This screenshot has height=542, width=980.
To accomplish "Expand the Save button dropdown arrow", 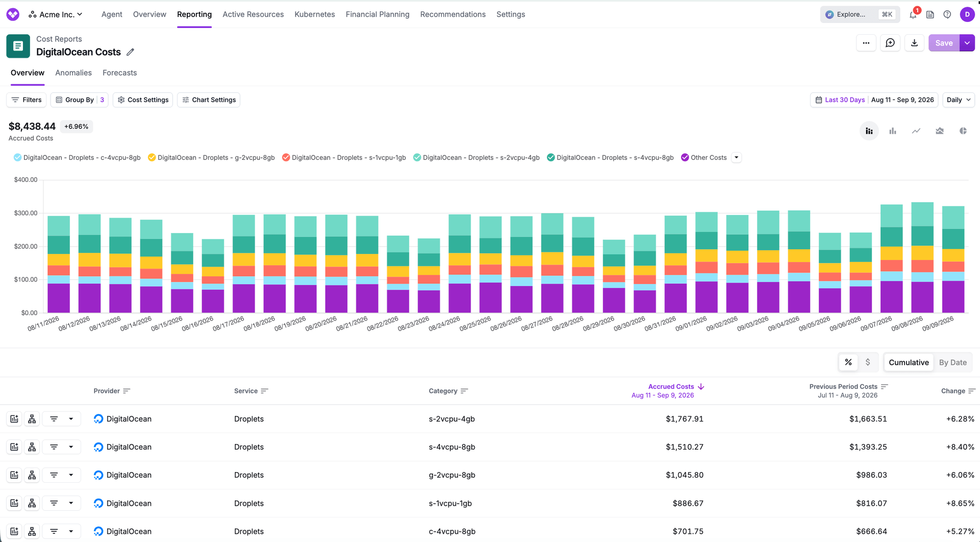I will pyautogui.click(x=967, y=43).
